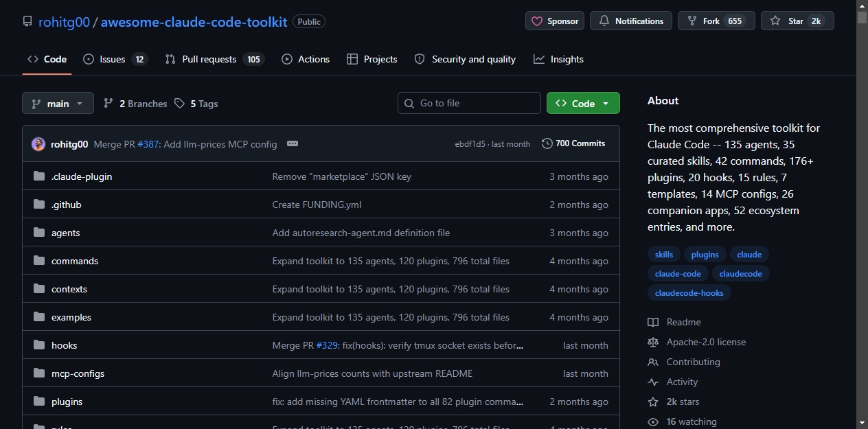Open the Projects tab
Screen dimensions: 868x429
coord(372,59)
